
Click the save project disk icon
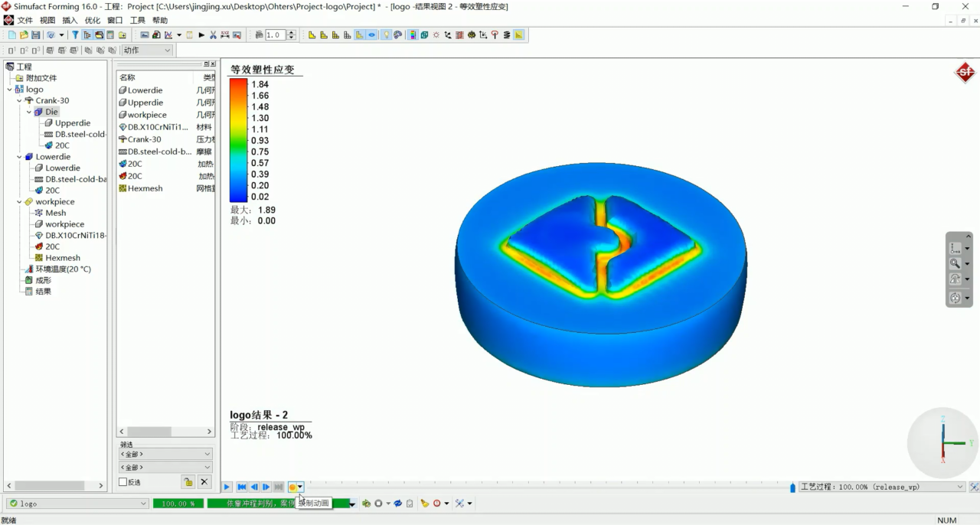pyautogui.click(x=36, y=35)
